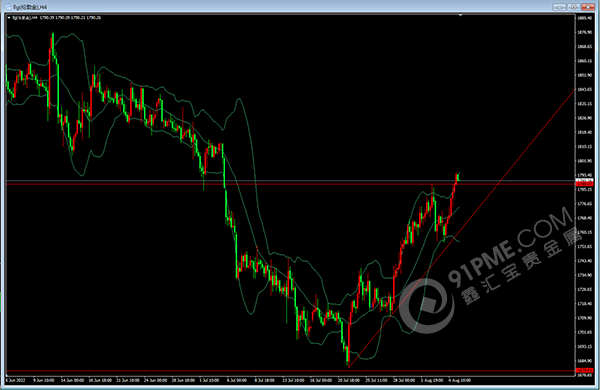600x390 pixels.
Task: Click the 6 Jun 2022 time label
Action: point(15,380)
